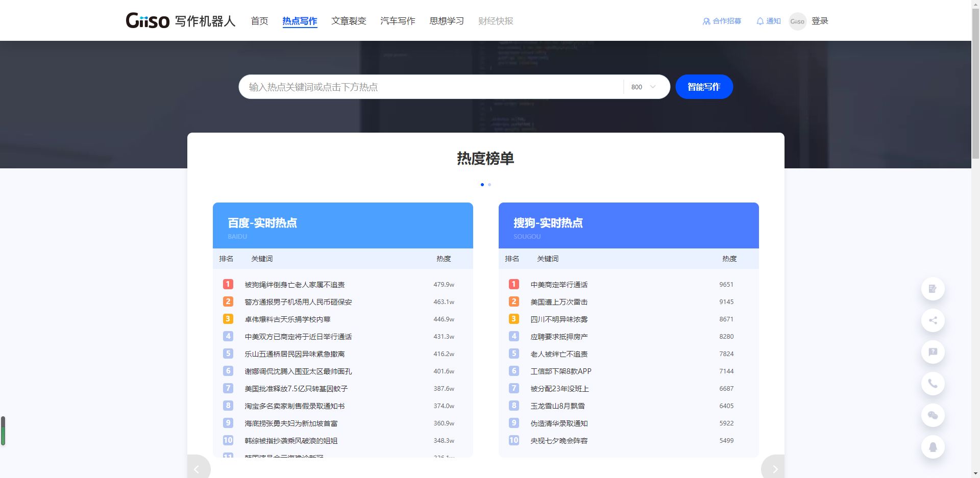The height and width of the screenshot is (478, 980).
Task: Select 四川不明异味浓雾 topic
Action: pos(559,319)
